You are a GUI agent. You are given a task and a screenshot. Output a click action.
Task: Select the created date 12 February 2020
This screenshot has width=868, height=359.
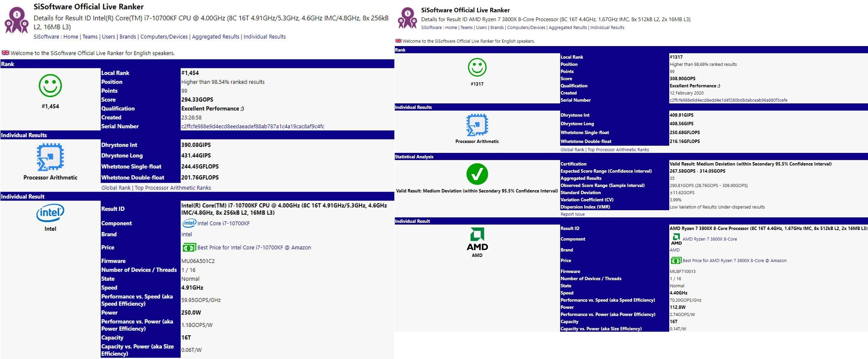[687, 93]
